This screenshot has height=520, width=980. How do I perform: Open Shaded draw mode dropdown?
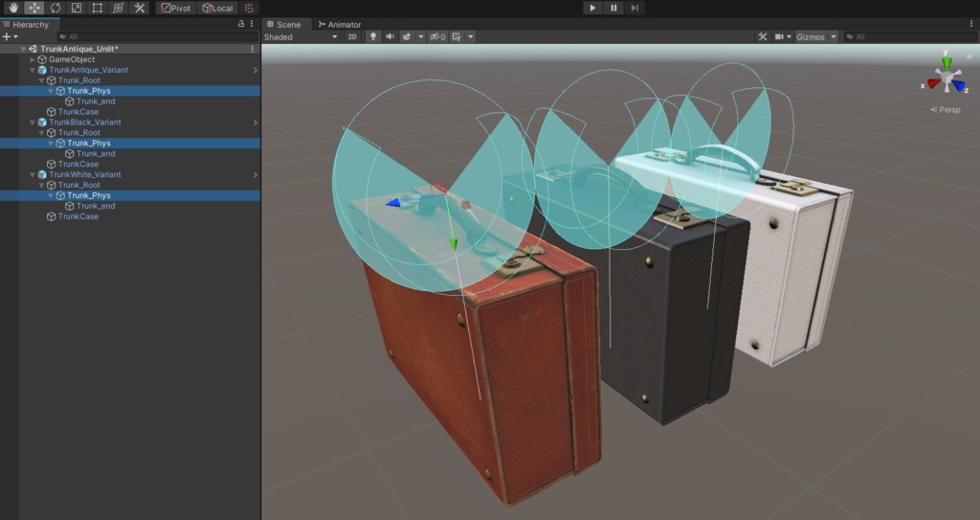pos(301,37)
